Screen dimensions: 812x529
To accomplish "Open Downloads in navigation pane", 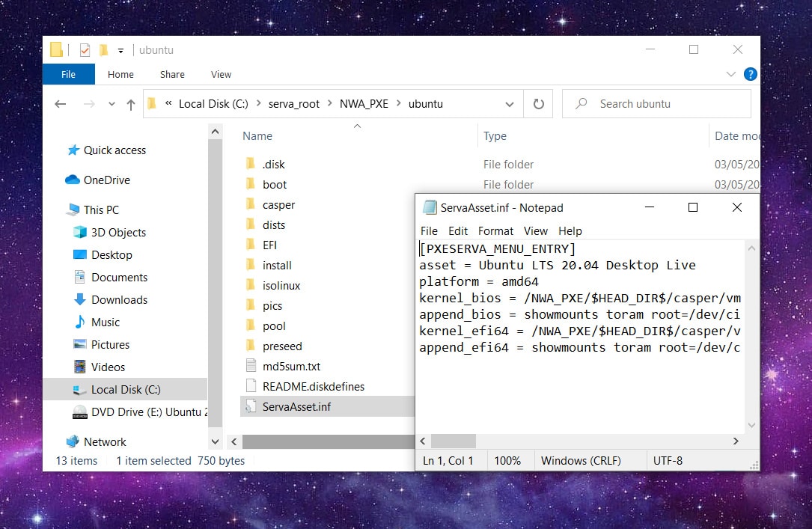I will point(110,300).
